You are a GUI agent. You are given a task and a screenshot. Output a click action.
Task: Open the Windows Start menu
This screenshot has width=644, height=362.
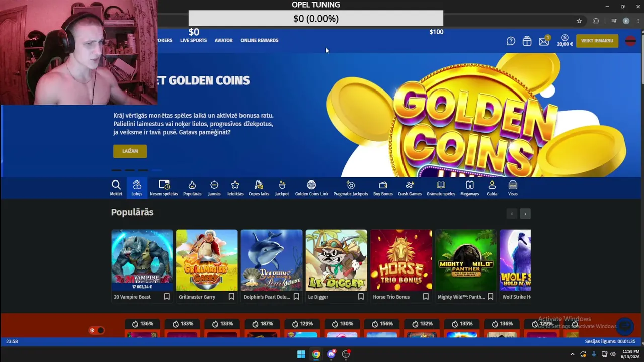(x=301, y=354)
